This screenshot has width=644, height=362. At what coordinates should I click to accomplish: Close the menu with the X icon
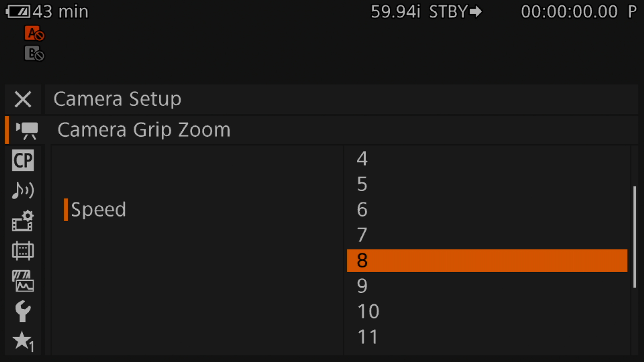[x=23, y=99]
